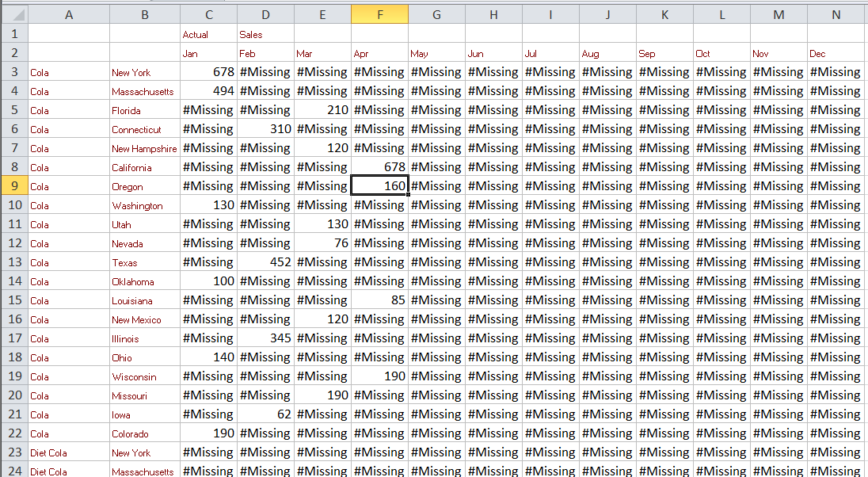Select the New Hampshire cell
The width and height of the screenshot is (868, 477).
[x=145, y=148]
